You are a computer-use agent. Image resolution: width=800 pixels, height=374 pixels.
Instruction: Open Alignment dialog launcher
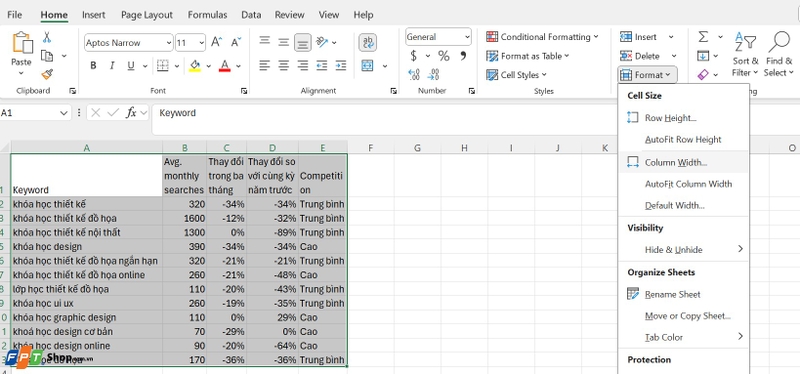point(393,91)
